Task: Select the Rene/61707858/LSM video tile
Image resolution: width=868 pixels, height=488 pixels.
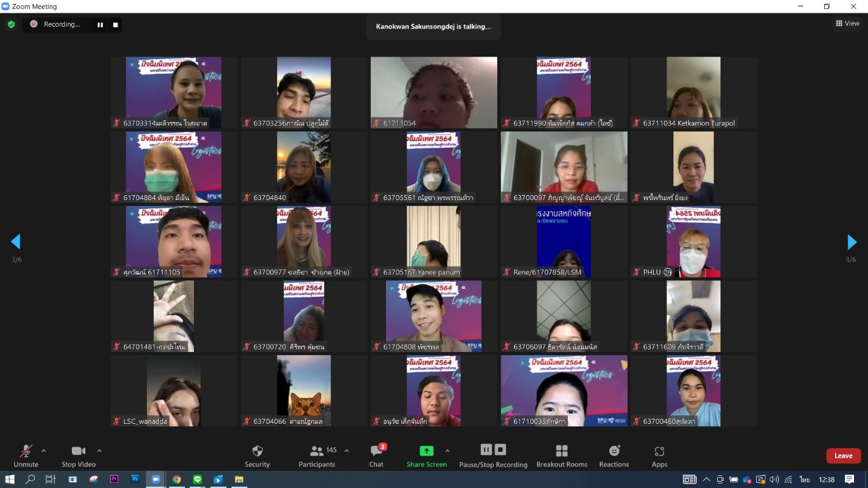Action: (x=564, y=241)
